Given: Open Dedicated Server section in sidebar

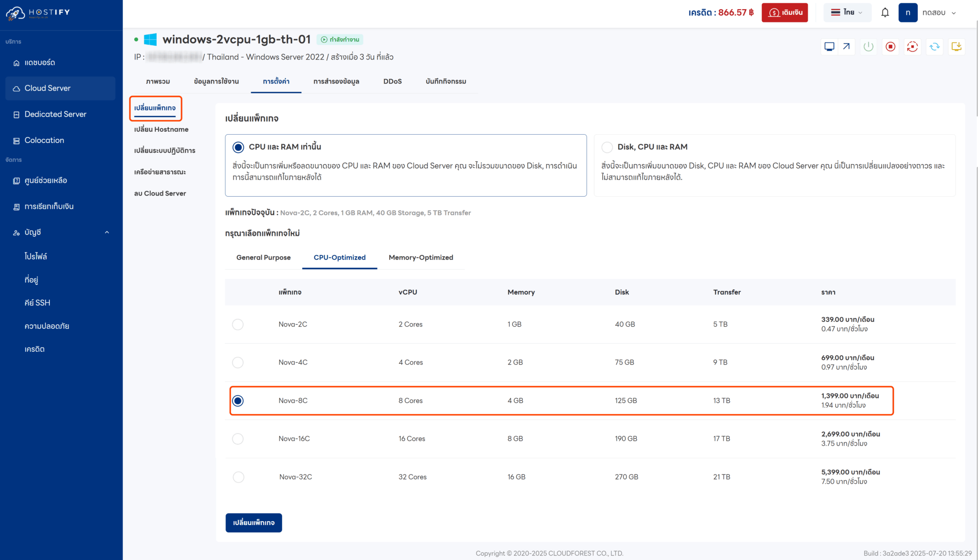Looking at the screenshot, I should [x=54, y=114].
